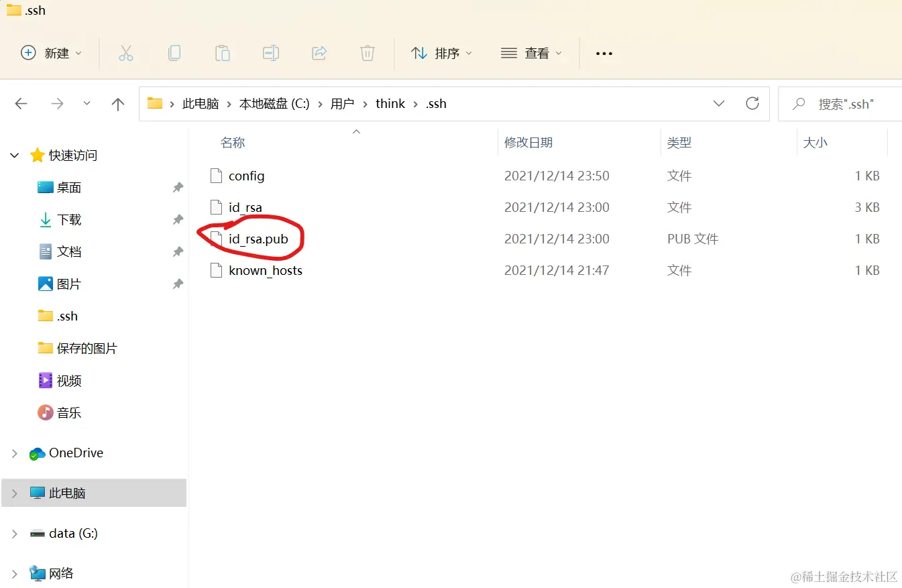Open 桌面 in quick access
This screenshot has width=902, height=588.
(68, 188)
